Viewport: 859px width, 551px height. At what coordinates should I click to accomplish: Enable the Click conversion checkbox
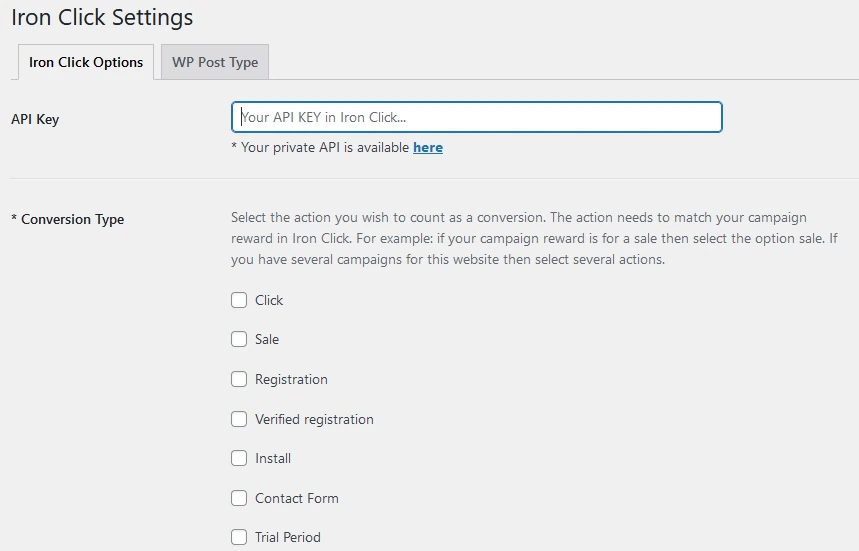[239, 300]
